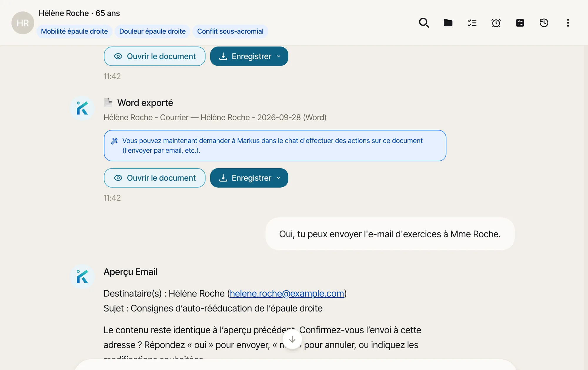This screenshot has height=370, width=588.
Task: Open the history clock icon
Action: coord(544,23)
